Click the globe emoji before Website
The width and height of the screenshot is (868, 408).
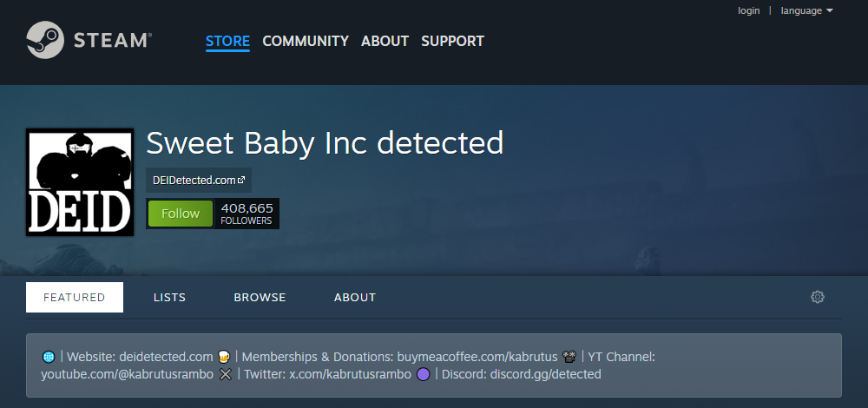click(x=49, y=357)
